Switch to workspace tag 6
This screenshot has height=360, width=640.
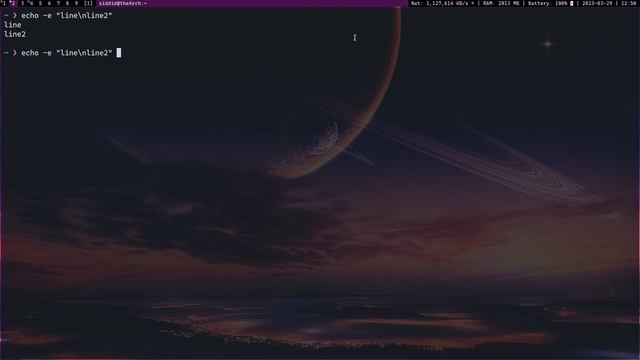pyautogui.click(x=49, y=3)
